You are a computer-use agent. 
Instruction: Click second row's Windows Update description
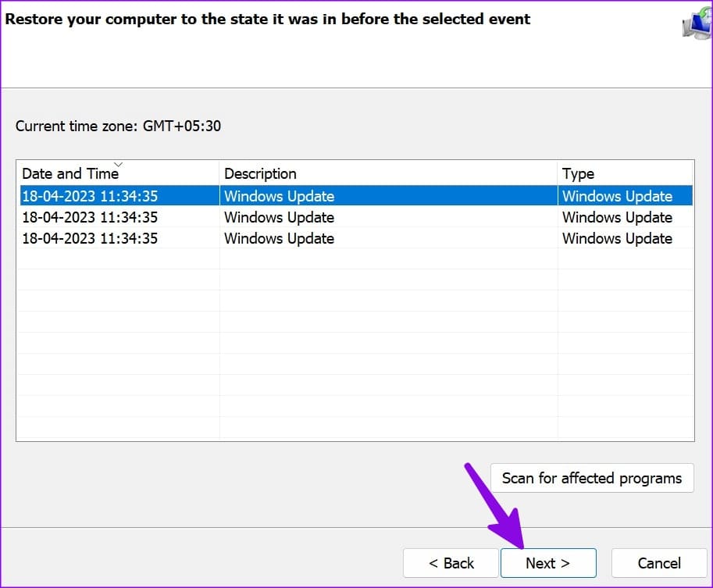[280, 217]
